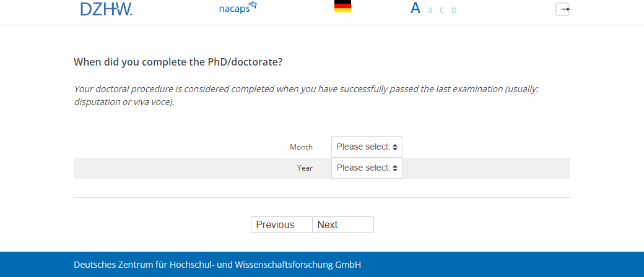
Task: Click the Deutsches Zentrum footer text
Action: point(217,265)
